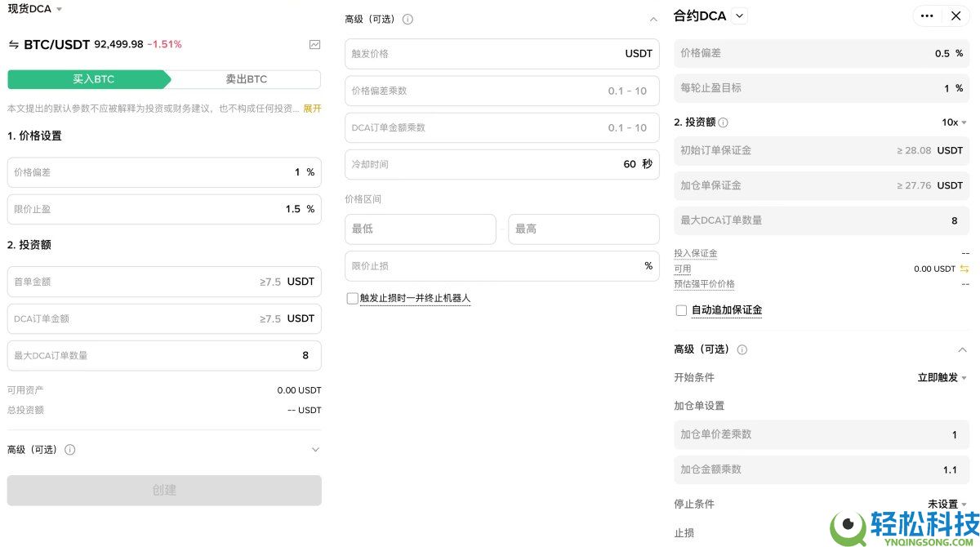Click the more options ellipsis icon top right

pyautogui.click(x=927, y=16)
